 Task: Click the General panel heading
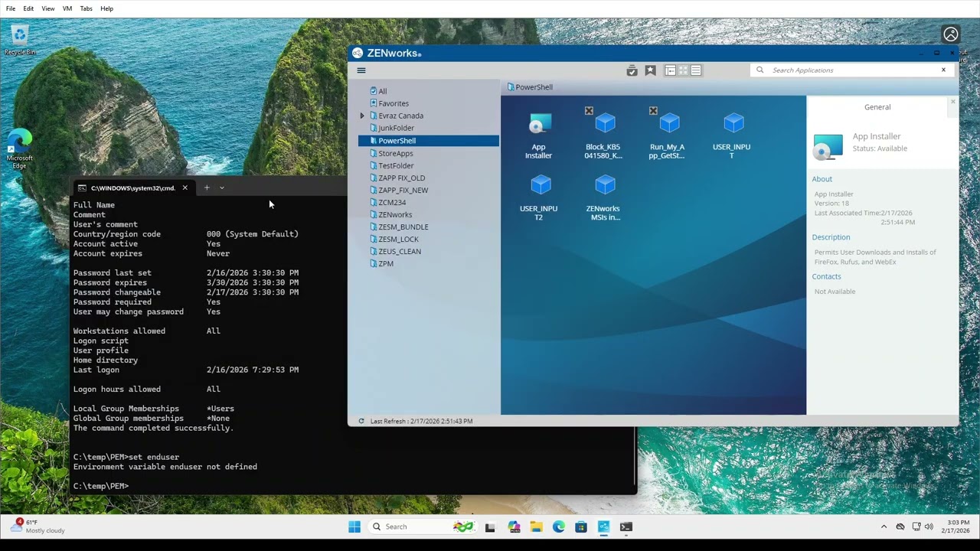coord(877,107)
